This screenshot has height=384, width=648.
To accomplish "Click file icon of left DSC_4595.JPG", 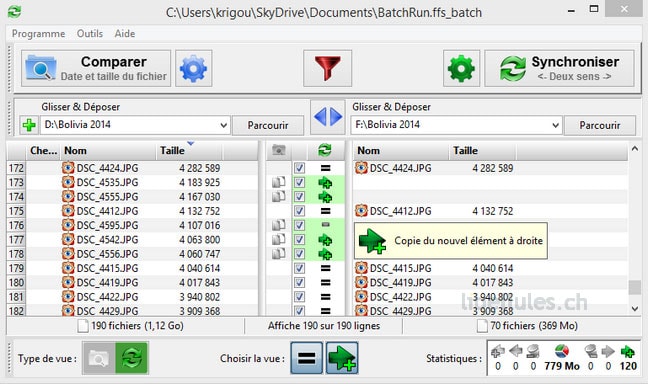I will tap(68, 225).
